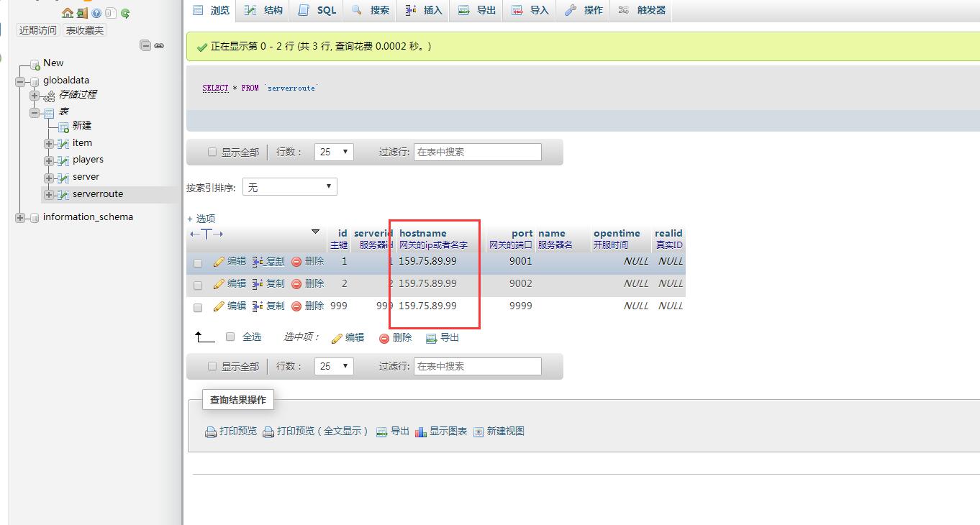
Task: Click the 近期访问 button
Action: pyautogui.click(x=37, y=30)
